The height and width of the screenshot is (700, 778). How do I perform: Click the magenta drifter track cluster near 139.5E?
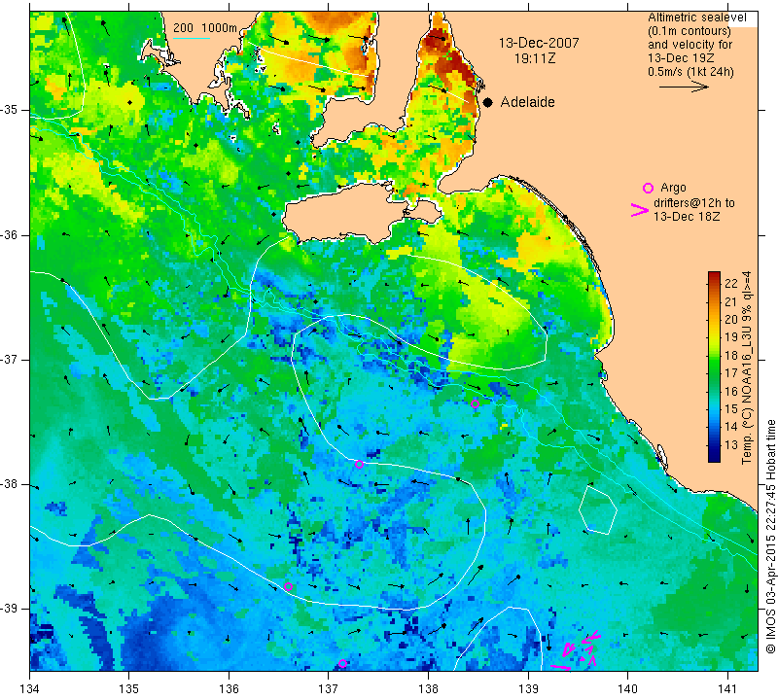578,650
